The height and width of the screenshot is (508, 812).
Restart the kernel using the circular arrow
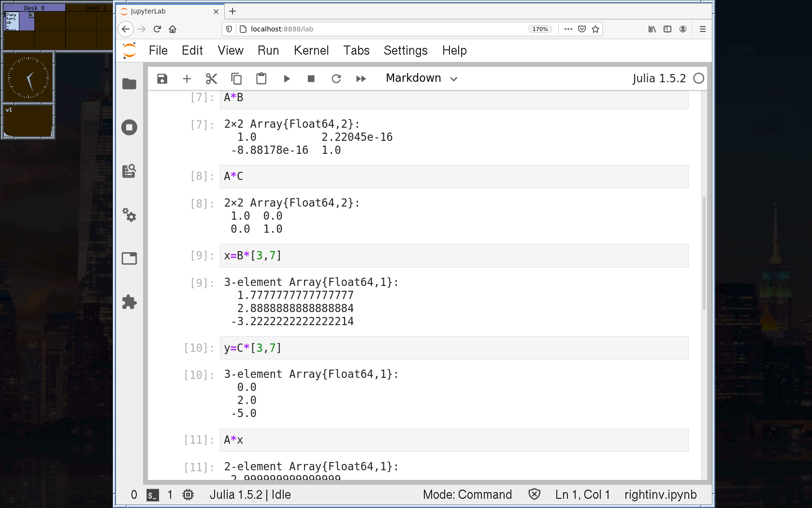336,79
